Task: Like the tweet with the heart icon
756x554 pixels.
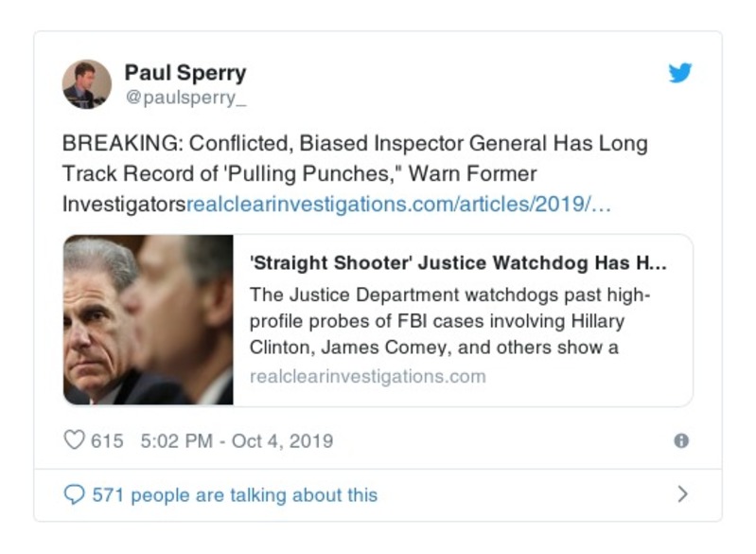Action: [x=73, y=440]
